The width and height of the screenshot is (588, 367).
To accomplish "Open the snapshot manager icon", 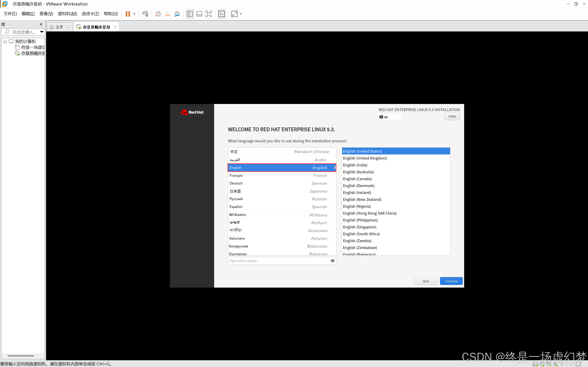I will pos(177,14).
